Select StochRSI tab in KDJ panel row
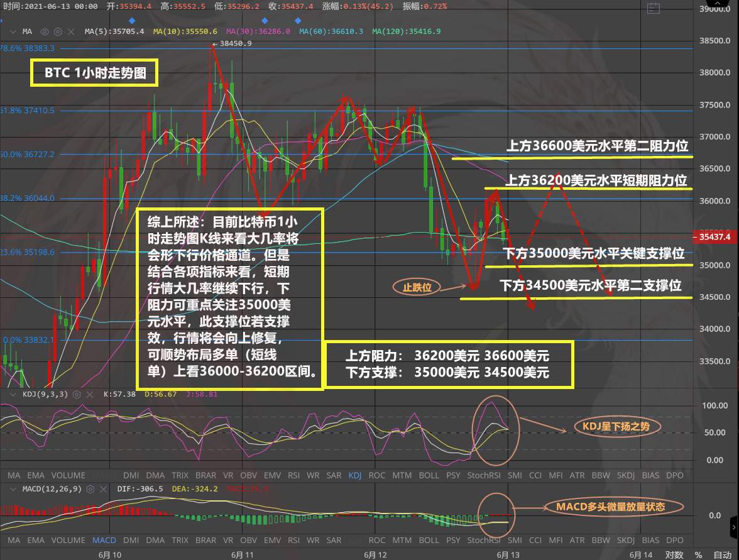739x560 pixels. 484,475
